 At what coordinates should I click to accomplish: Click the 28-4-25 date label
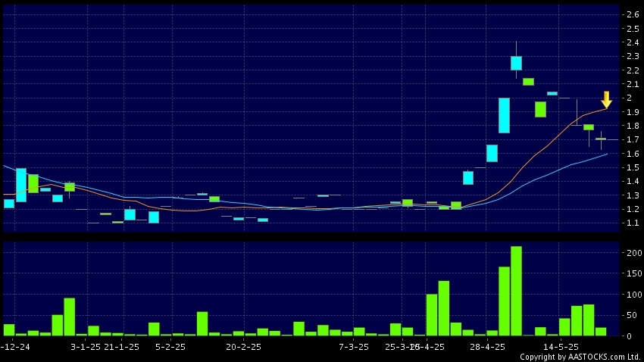pos(487,347)
